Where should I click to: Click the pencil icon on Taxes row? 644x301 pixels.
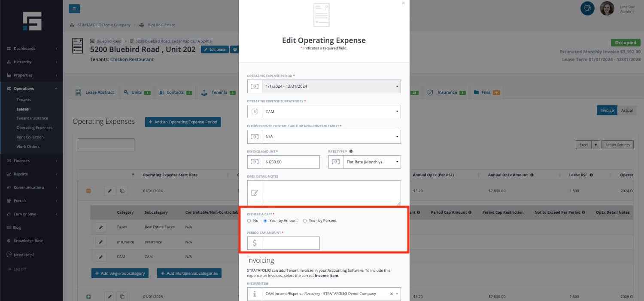[100, 227]
